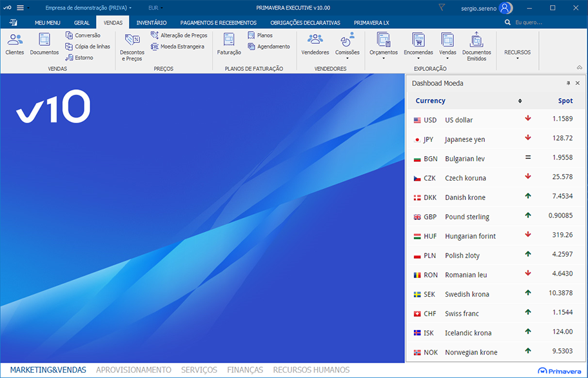Switch to the INVENTÁRIO tab

pyautogui.click(x=152, y=23)
